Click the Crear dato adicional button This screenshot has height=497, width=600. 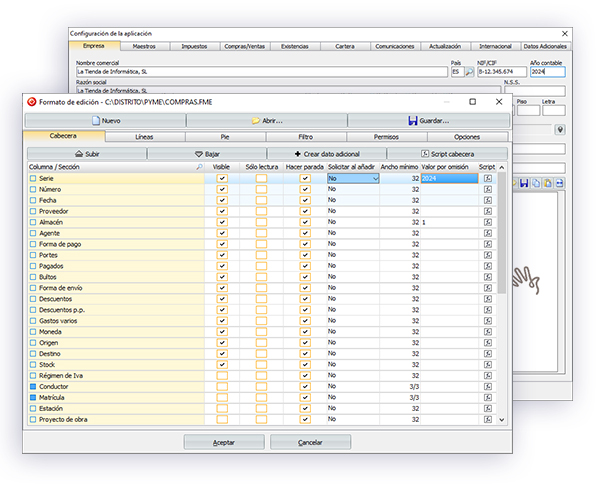click(x=326, y=153)
